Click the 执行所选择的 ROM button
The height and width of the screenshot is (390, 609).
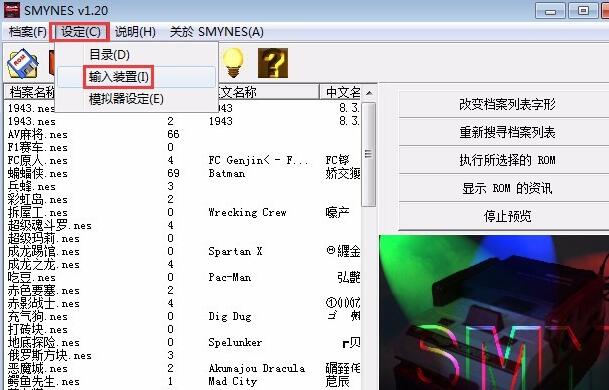(x=507, y=160)
